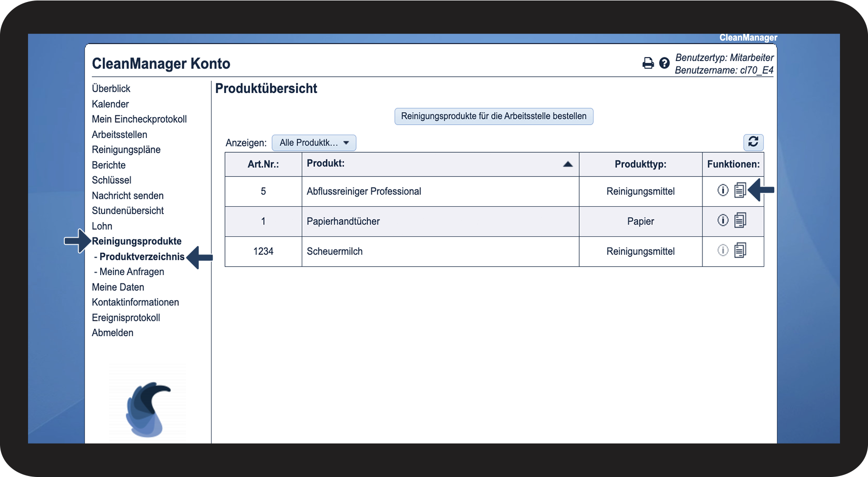868x477 pixels.
Task: Open the Kalender page
Action: click(110, 104)
